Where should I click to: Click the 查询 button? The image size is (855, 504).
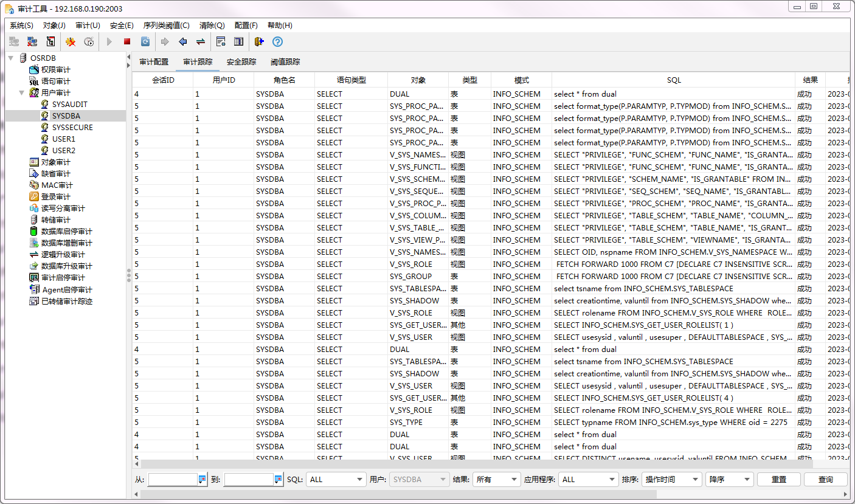[x=825, y=479]
